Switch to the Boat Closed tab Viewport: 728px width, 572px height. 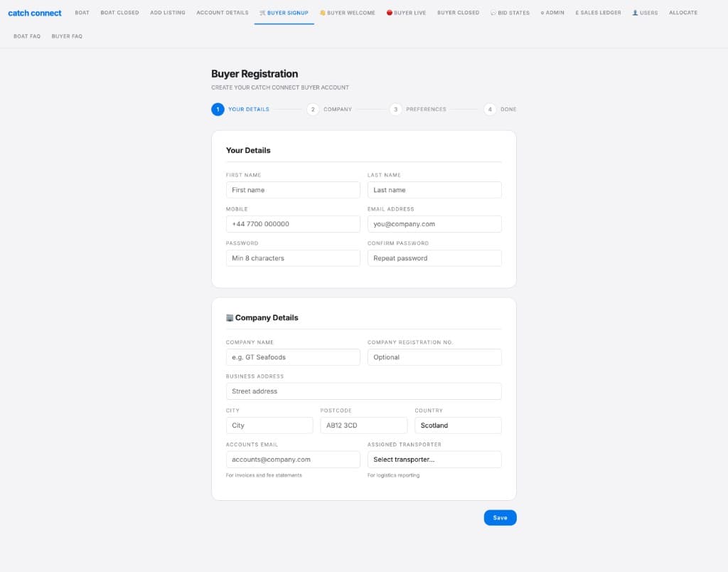(x=119, y=12)
